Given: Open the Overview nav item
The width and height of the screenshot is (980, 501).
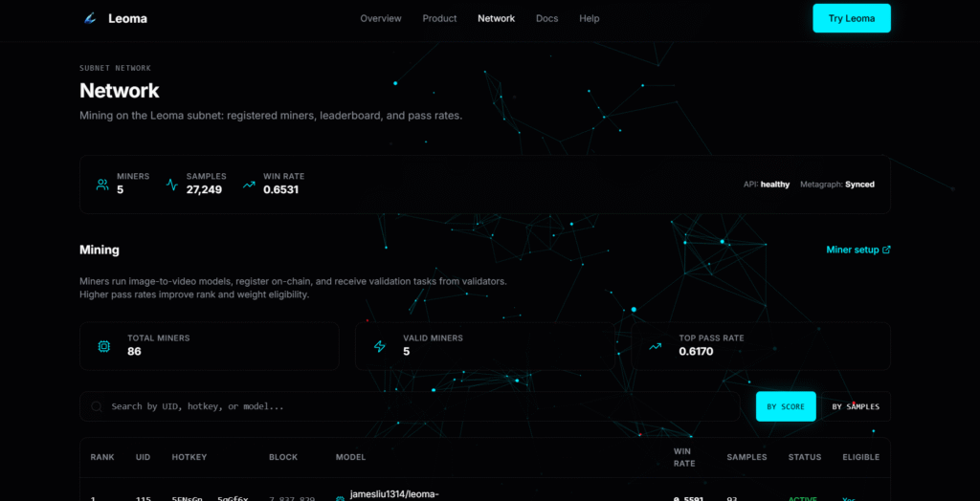Looking at the screenshot, I should 381,18.
